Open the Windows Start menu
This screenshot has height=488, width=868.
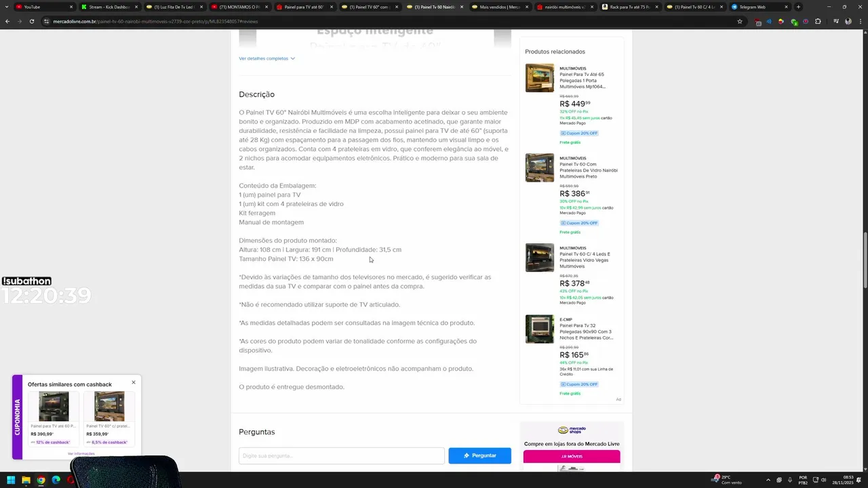pyautogui.click(x=11, y=480)
